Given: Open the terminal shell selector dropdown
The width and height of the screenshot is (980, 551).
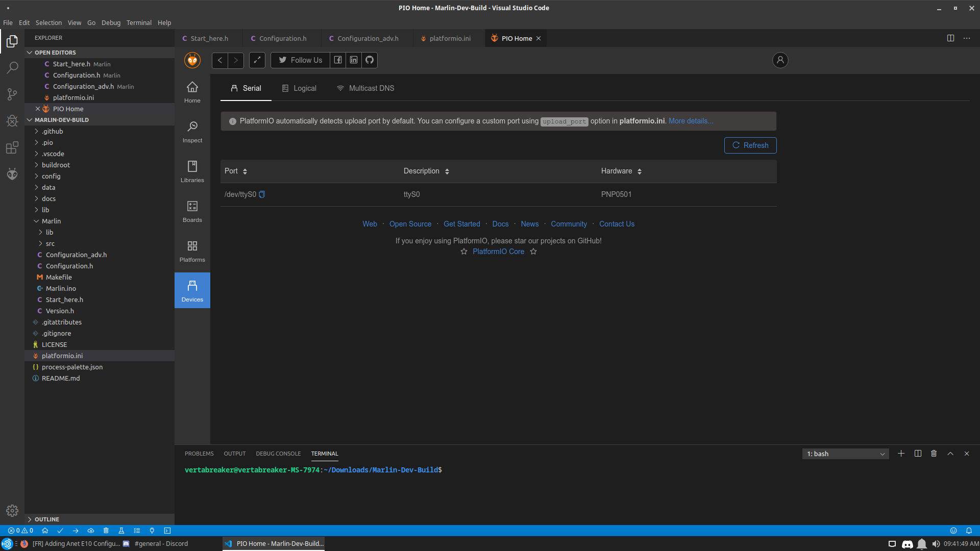Looking at the screenshot, I should [x=845, y=454].
